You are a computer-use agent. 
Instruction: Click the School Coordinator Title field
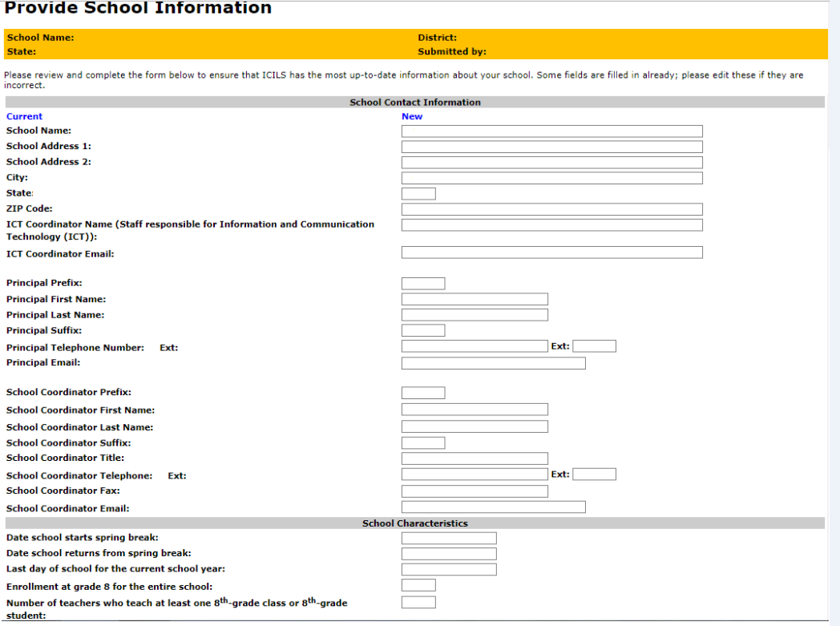475,458
